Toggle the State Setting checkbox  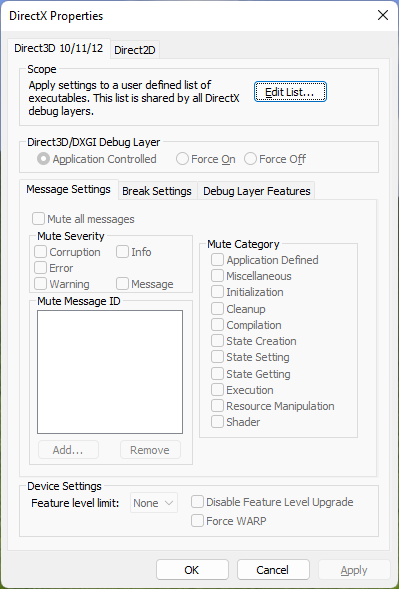(250, 357)
